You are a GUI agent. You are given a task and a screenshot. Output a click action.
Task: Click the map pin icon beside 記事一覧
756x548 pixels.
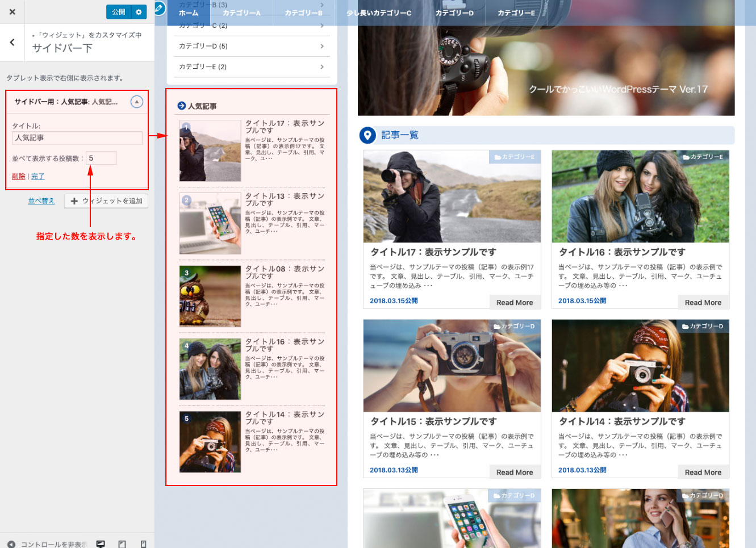367,135
